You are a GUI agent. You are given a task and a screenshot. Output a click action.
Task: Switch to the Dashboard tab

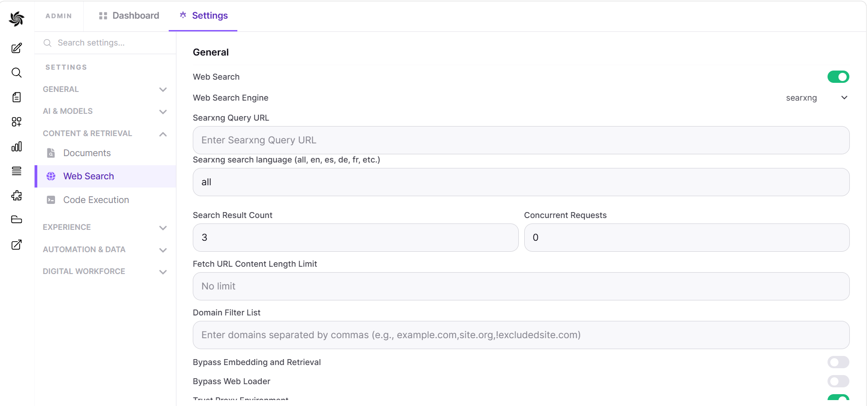pyautogui.click(x=129, y=16)
